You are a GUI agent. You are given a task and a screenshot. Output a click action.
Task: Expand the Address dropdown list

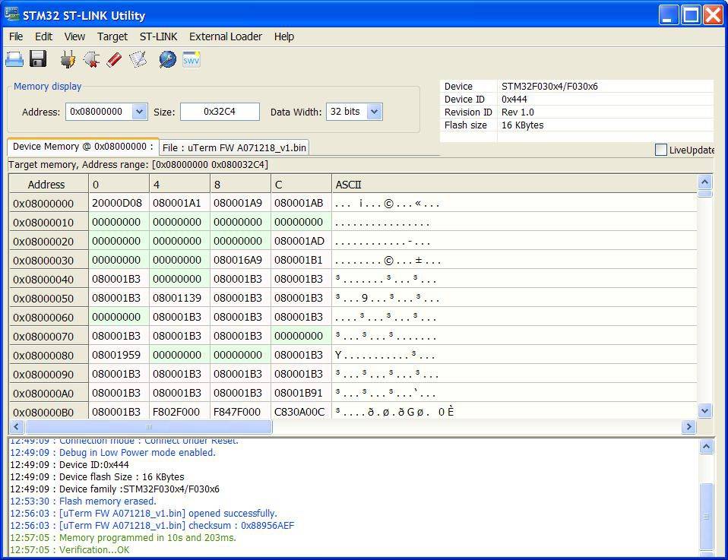tap(139, 112)
